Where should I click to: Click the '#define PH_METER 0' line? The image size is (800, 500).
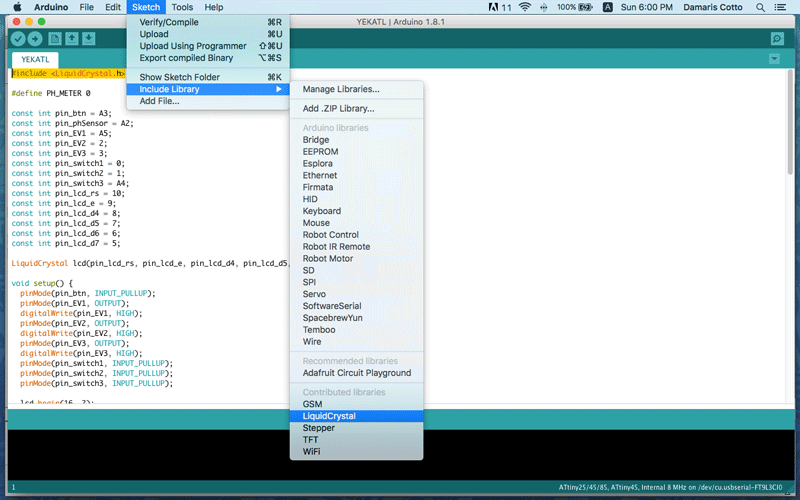[x=51, y=93]
